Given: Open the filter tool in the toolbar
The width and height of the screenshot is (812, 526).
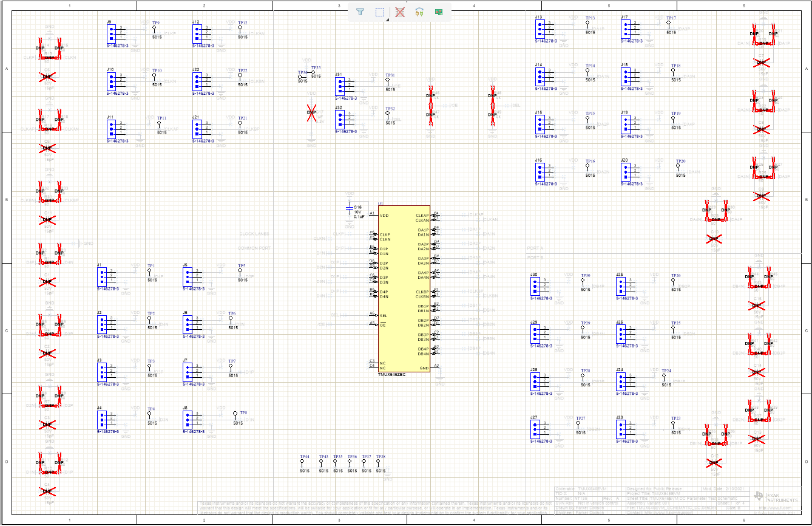Looking at the screenshot, I should (x=360, y=12).
